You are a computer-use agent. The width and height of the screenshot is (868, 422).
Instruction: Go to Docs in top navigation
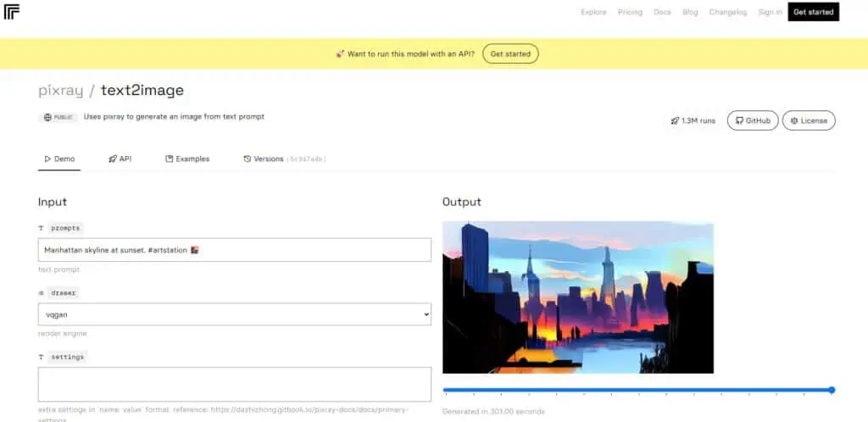pyautogui.click(x=662, y=12)
